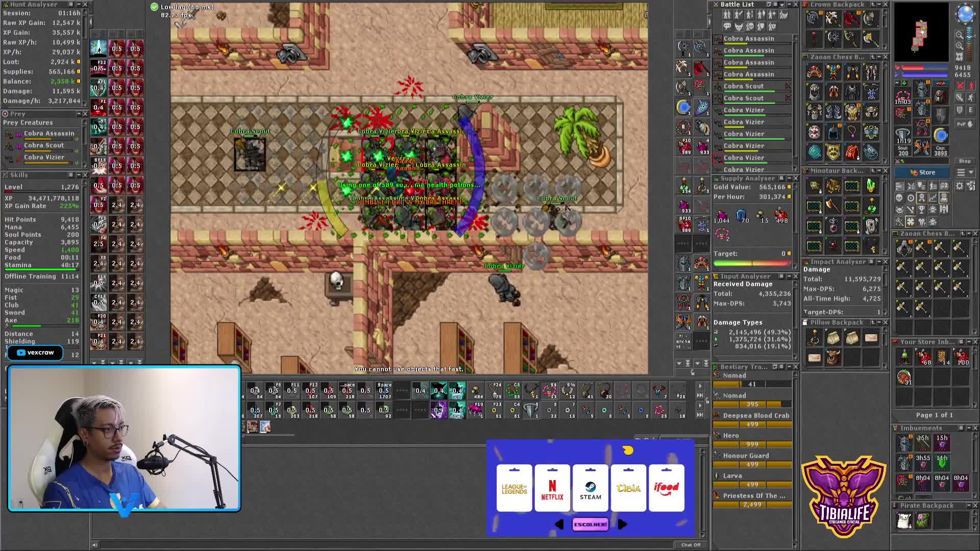Zoom out the minimap
Image resolution: width=980 pixels, height=551 pixels.
pyautogui.click(x=960, y=35)
